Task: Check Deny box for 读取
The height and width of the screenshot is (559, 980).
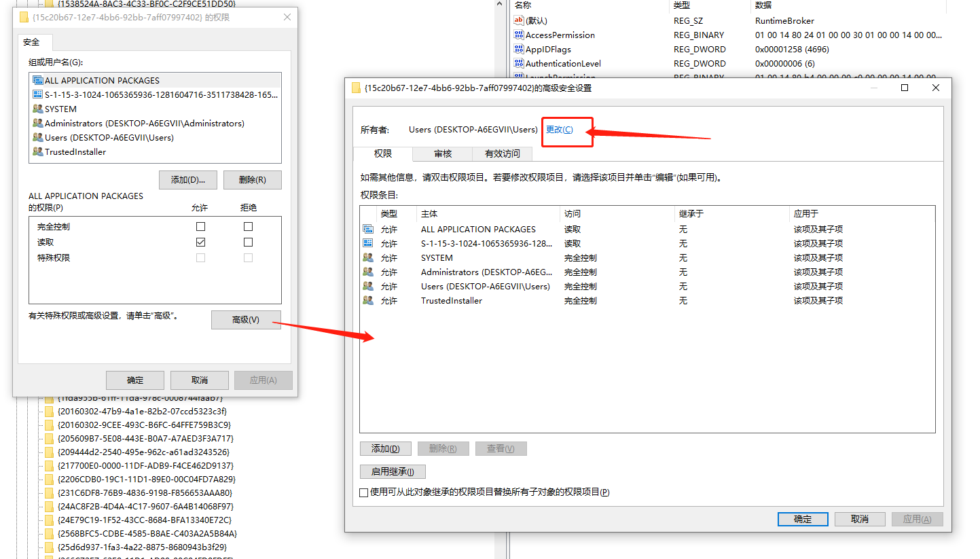Action: tap(248, 242)
